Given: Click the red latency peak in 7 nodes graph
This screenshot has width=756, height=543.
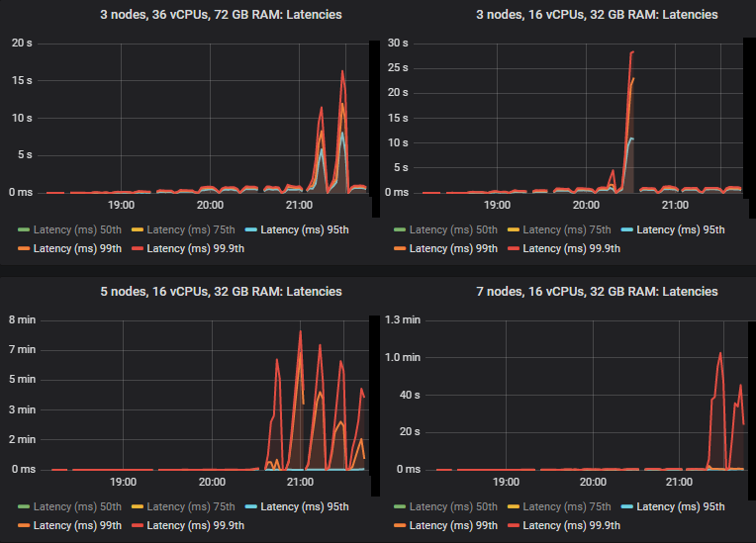Looking at the screenshot, I should [720, 353].
